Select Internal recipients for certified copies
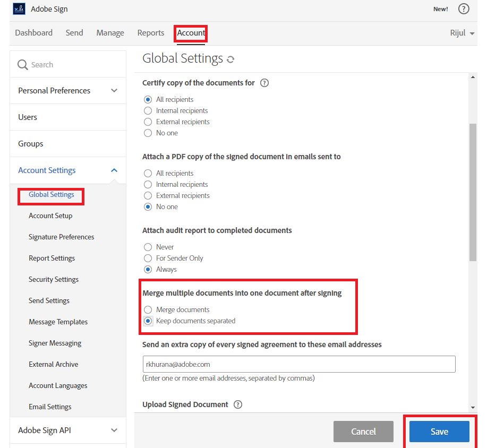Screen dimensions: 504x448 tap(148, 110)
